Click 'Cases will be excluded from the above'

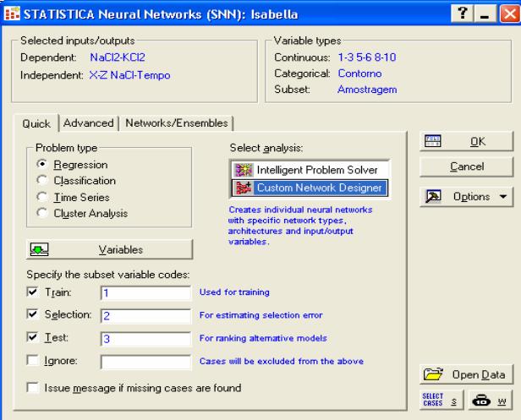pos(282,361)
